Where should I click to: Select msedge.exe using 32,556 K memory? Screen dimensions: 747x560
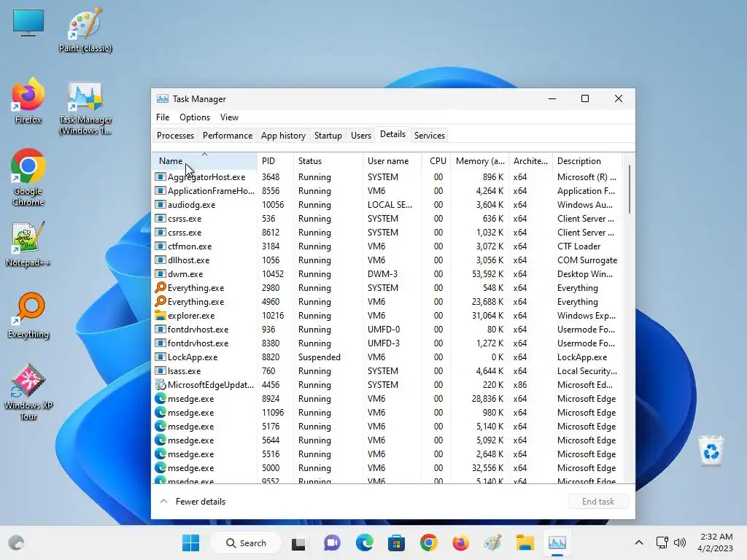click(387, 468)
